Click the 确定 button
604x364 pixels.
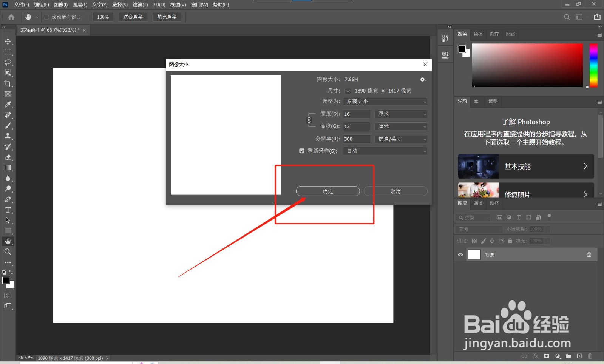point(328,191)
